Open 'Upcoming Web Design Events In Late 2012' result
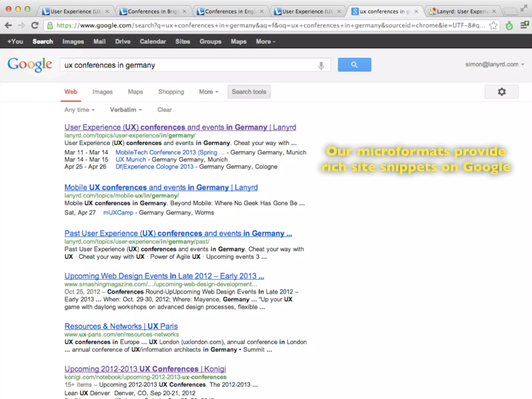 click(x=164, y=276)
